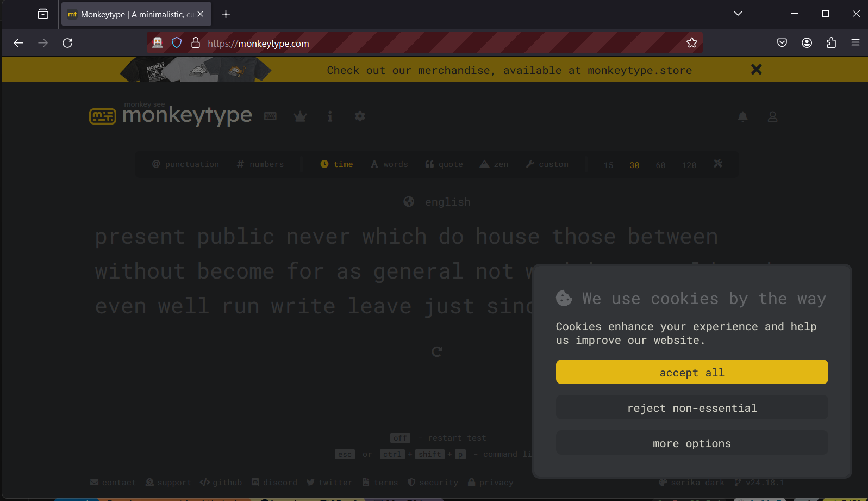The width and height of the screenshot is (868, 501).
Task: Switch to the words test mode
Action: 389,164
